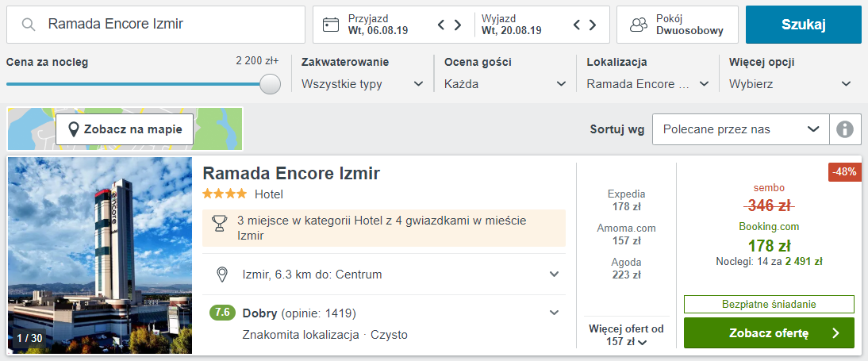This screenshot has width=868, height=361.
Task: Move checkout date back one day
Action: 576,25
